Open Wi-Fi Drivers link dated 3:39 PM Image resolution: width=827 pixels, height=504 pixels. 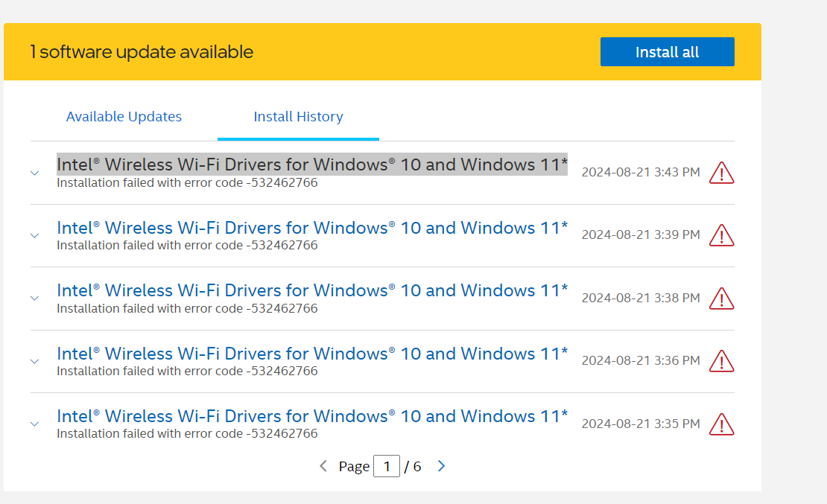click(311, 228)
